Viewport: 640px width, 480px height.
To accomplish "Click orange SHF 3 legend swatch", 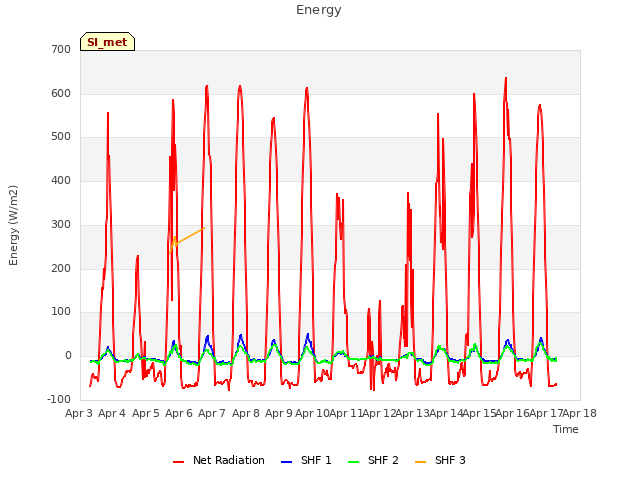I will coord(420,462).
